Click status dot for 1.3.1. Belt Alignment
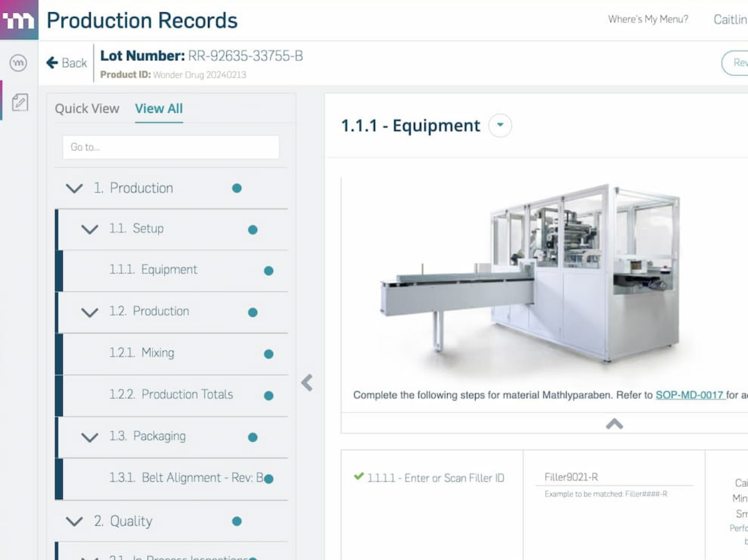Viewport: 748px width, 560px height. pos(268,479)
